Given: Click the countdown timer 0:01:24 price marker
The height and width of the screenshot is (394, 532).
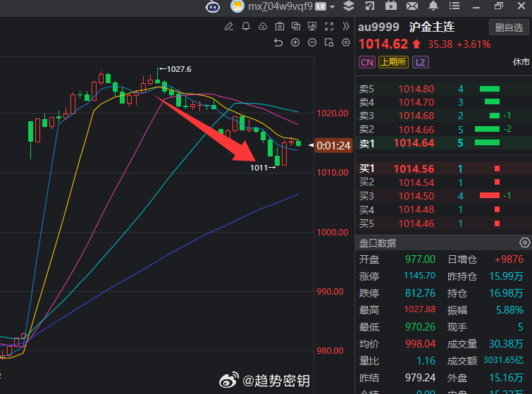Looking at the screenshot, I should (x=333, y=146).
